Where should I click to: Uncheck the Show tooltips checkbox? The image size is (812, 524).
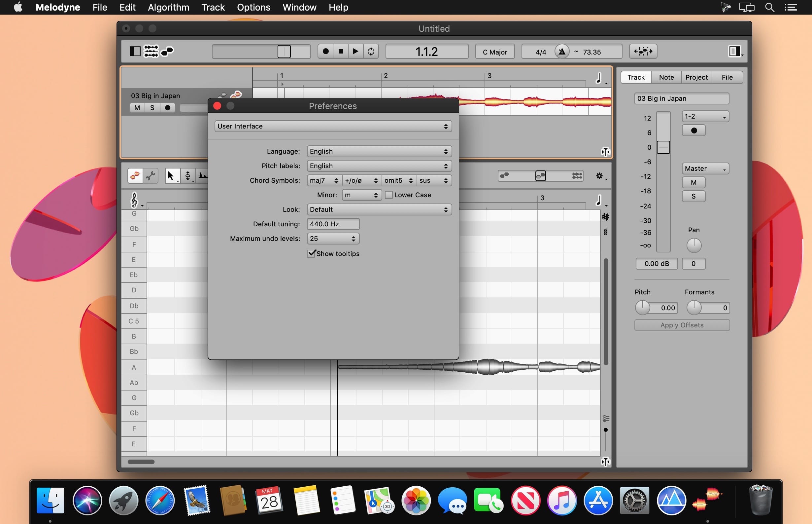coord(311,253)
